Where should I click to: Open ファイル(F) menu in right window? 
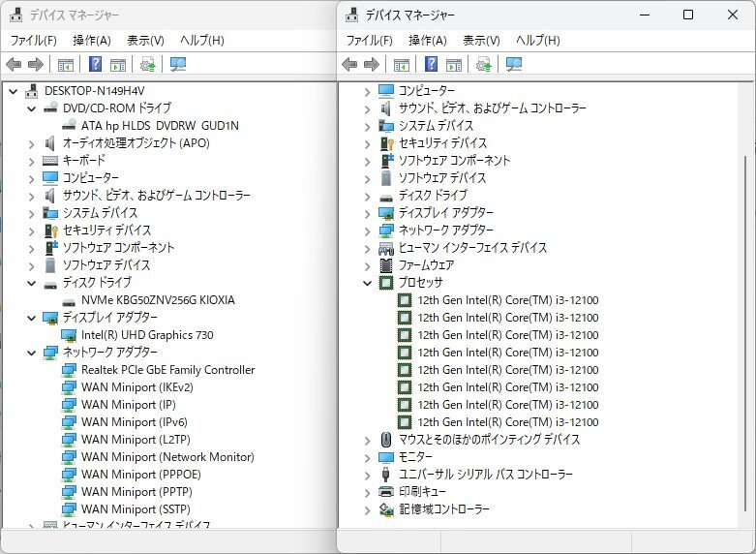click(370, 40)
